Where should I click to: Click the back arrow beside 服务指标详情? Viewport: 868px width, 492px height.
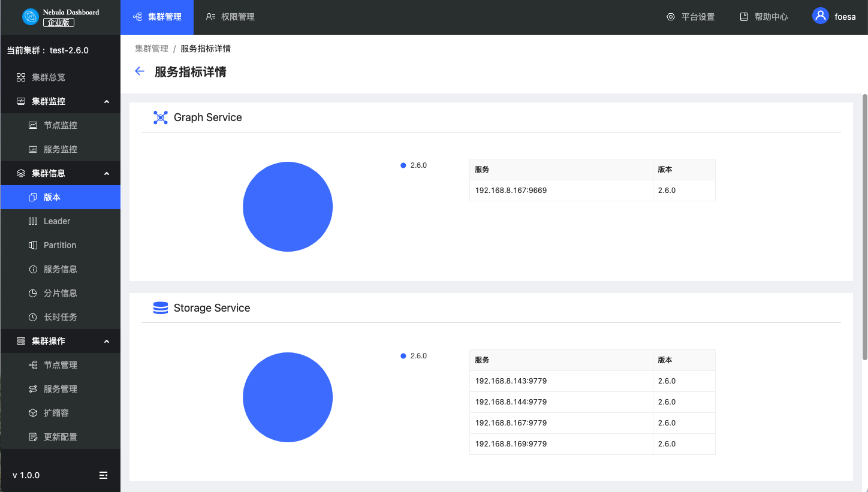[140, 71]
